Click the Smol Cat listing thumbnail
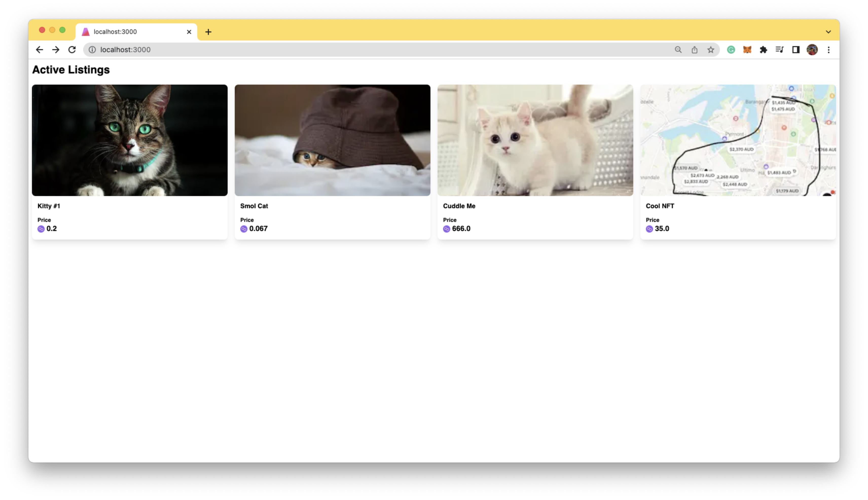The width and height of the screenshot is (868, 500). click(332, 140)
